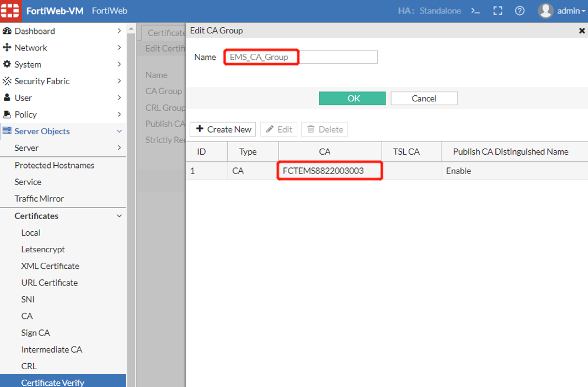
Task: Open the help question mark icon
Action: (x=520, y=11)
